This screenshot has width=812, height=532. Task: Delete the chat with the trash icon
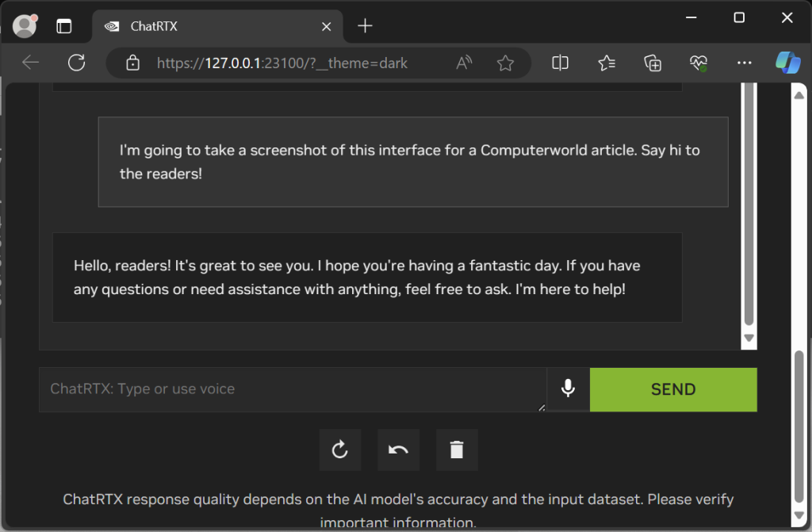click(x=457, y=450)
